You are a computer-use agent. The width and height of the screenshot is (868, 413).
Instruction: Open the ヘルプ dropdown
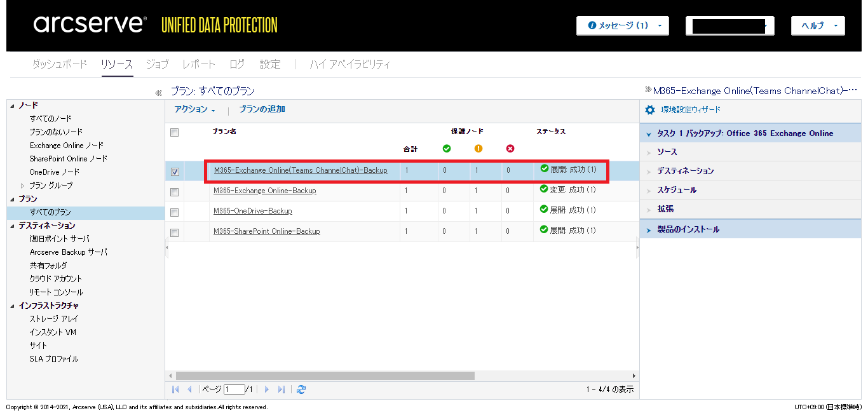[x=818, y=25]
